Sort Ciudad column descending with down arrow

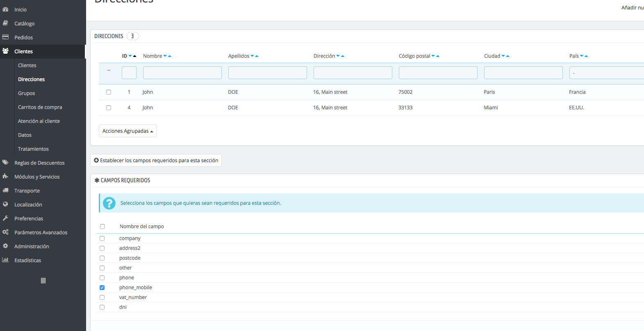point(503,56)
